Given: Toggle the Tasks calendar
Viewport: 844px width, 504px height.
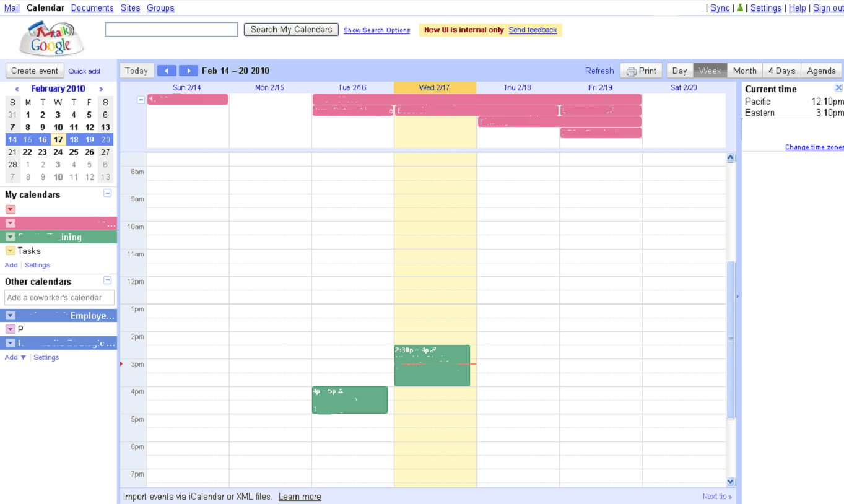Looking at the screenshot, I should (x=29, y=251).
